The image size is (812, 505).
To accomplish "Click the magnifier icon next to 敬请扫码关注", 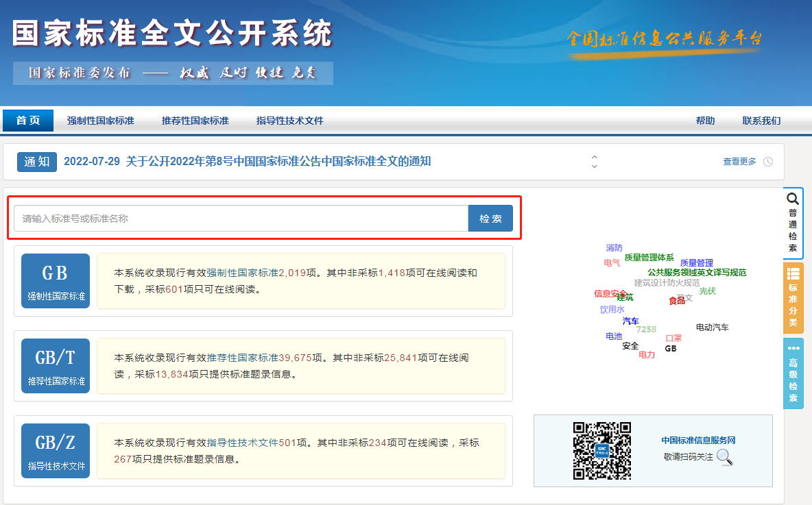I will pyautogui.click(x=724, y=458).
